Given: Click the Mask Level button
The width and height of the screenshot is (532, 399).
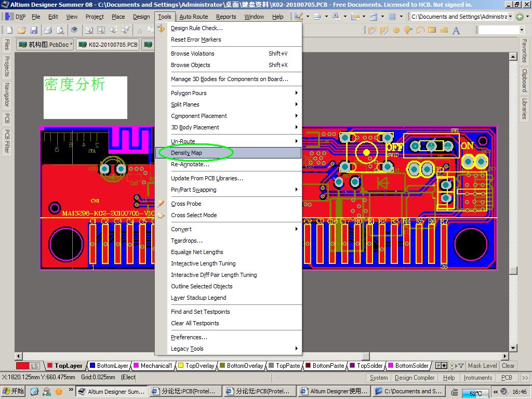Looking at the screenshot, I should pos(482,366).
